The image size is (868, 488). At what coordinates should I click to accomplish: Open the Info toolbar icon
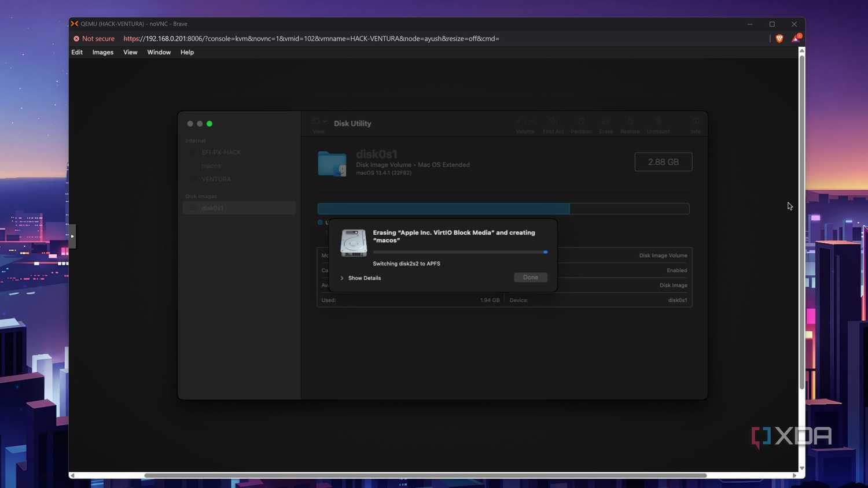(696, 121)
